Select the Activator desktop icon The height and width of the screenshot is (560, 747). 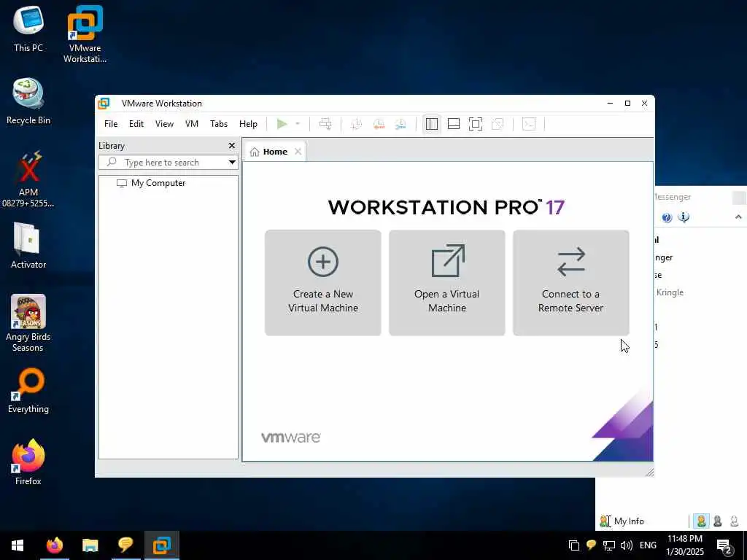click(x=28, y=246)
